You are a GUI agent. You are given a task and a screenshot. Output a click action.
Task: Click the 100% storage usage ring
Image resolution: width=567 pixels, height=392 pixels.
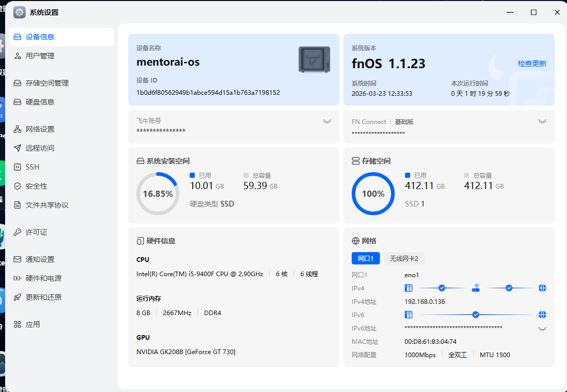pos(373,194)
